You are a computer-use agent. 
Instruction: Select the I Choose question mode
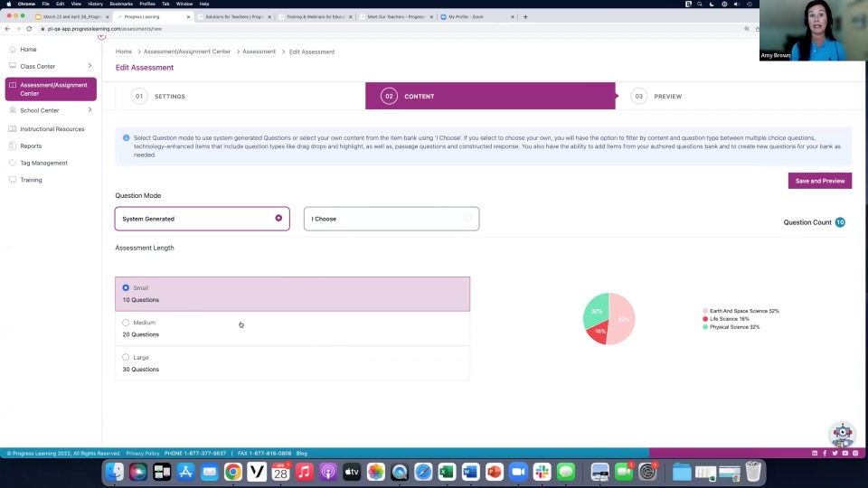pyautogui.click(x=392, y=219)
